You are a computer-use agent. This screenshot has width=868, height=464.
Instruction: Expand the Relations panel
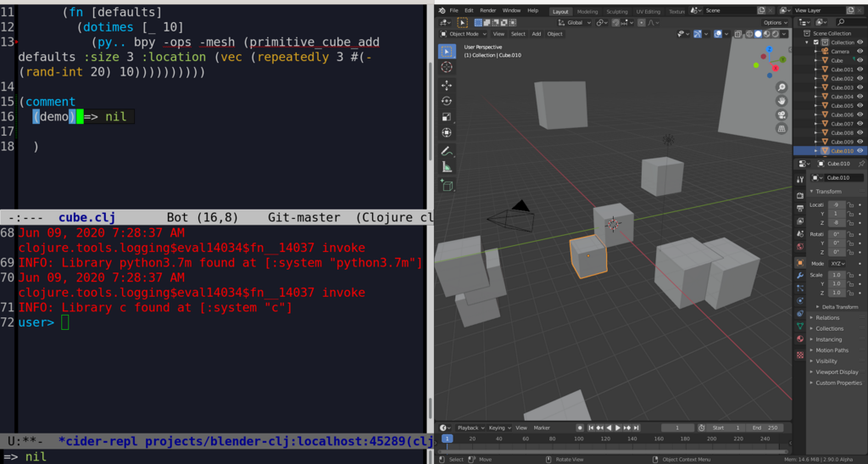coord(827,318)
